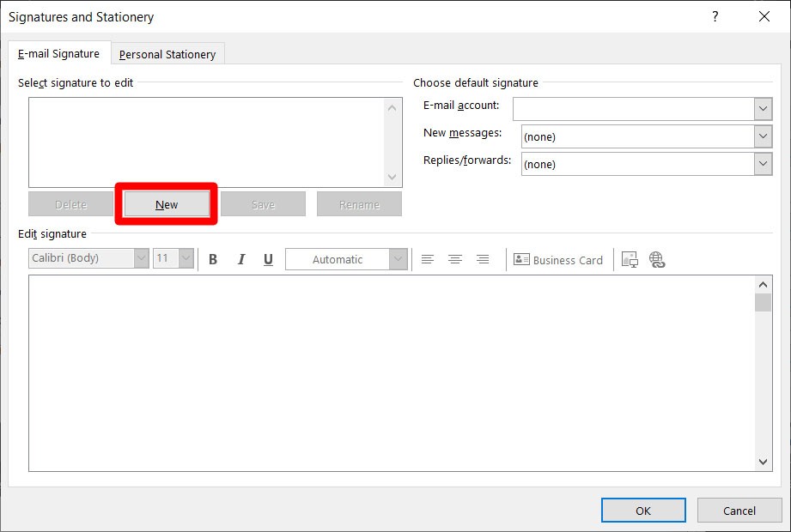Viewport: 791px width, 532px height.
Task: Insert a hyperlink into the signature
Action: (x=658, y=259)
